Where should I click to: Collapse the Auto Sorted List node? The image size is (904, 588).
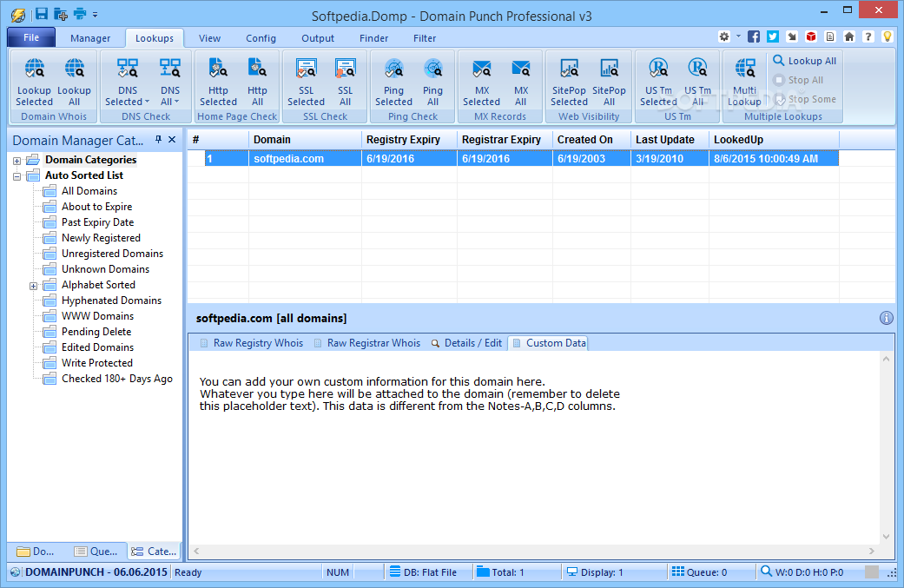tap(16, 176)
